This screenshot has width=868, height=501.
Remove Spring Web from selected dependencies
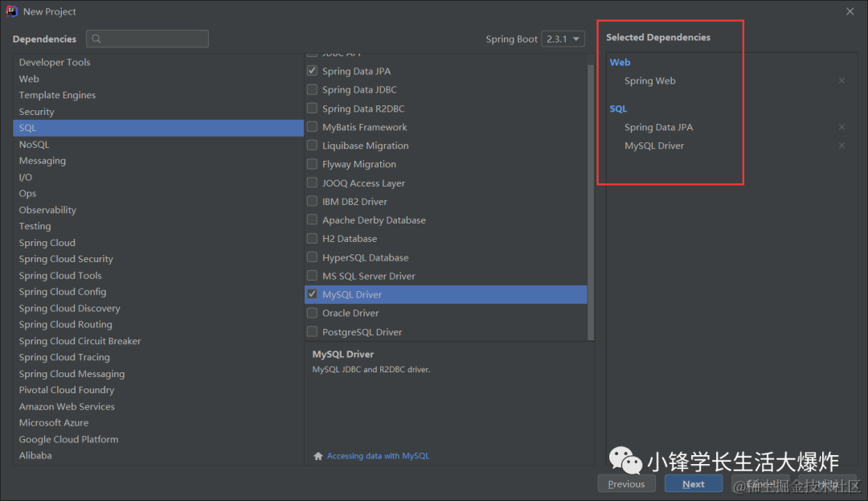coord(841,81)
